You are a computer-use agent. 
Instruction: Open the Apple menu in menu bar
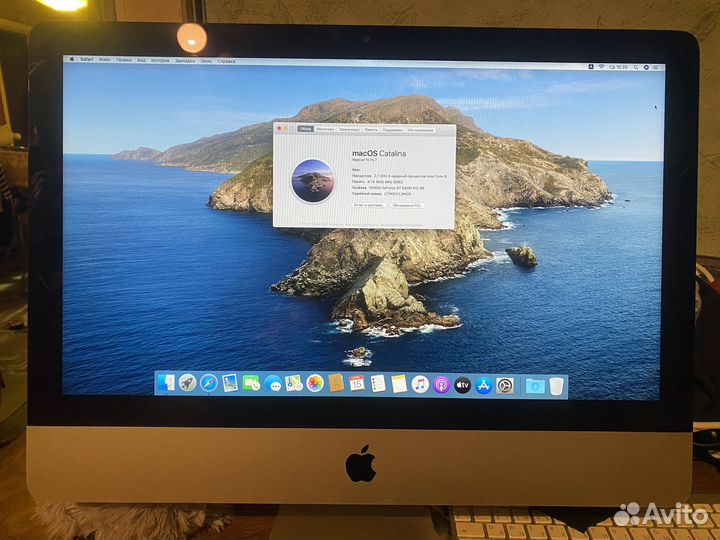click(72, 59)
